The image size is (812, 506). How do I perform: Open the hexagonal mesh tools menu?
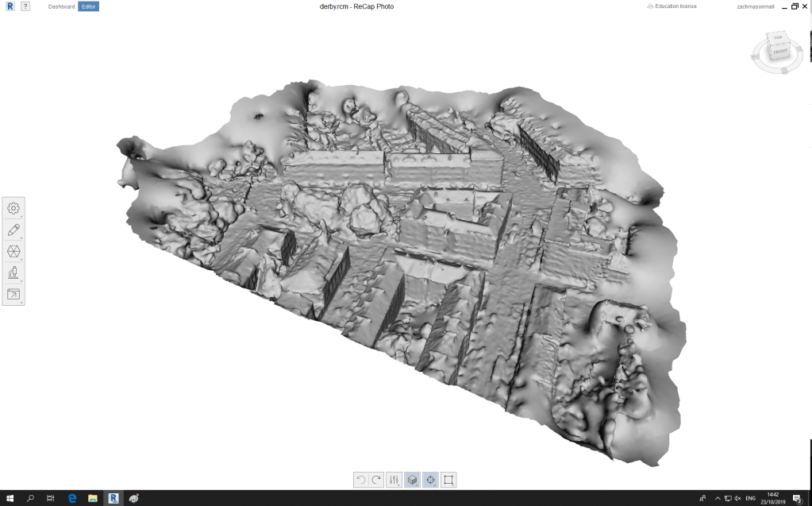tap(13, 252)
